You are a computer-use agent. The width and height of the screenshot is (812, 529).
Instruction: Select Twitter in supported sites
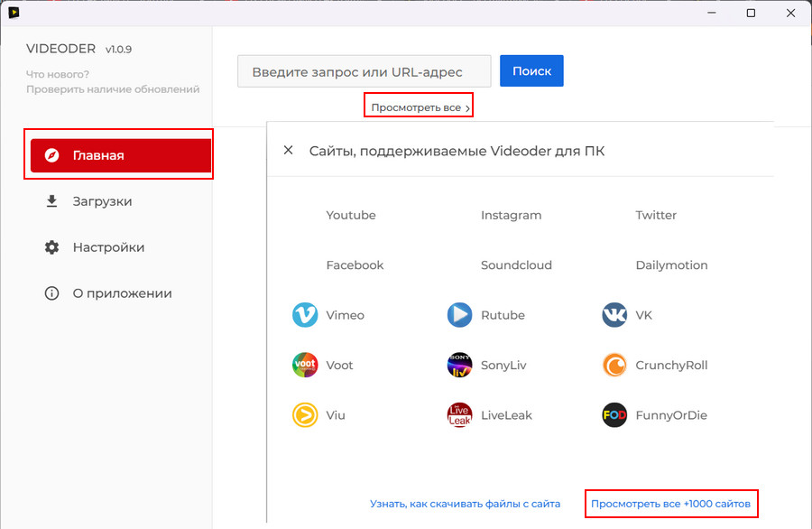(x=656, y=215)
